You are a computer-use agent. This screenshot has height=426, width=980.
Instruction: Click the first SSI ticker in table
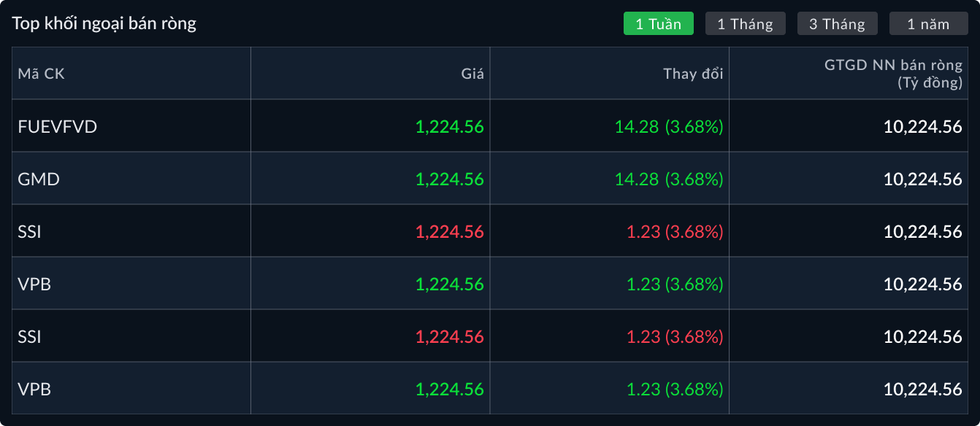pos(30,232)
